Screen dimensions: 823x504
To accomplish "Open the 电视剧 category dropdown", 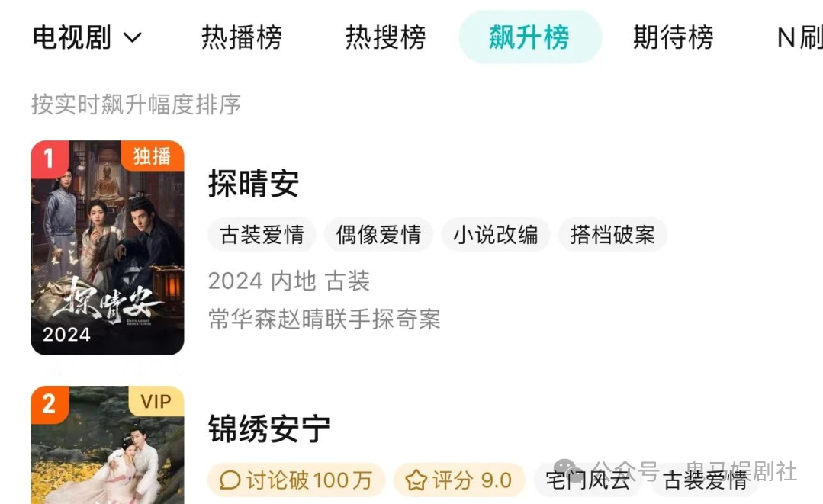I will pos(87,37).
